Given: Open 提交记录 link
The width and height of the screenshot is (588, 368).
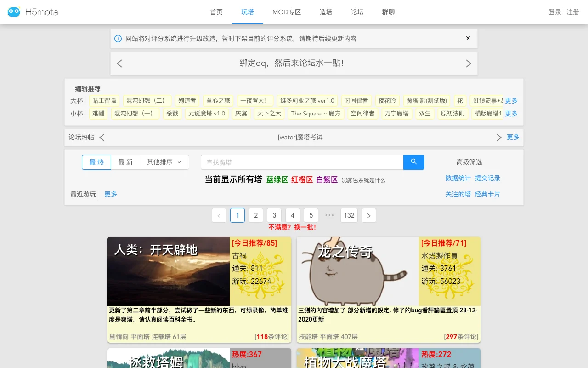Looking at the screenshot, I should 487,178.
